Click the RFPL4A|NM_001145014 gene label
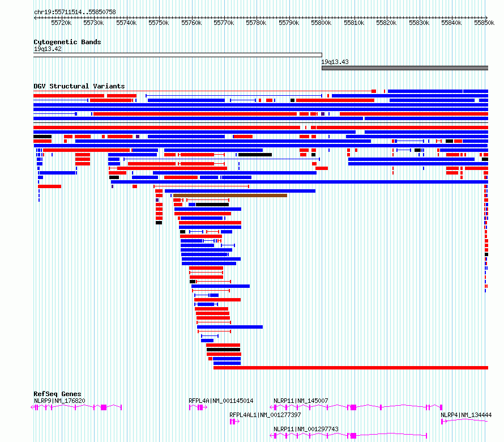This screenshot has width=504, height=442. click(221, 401)
